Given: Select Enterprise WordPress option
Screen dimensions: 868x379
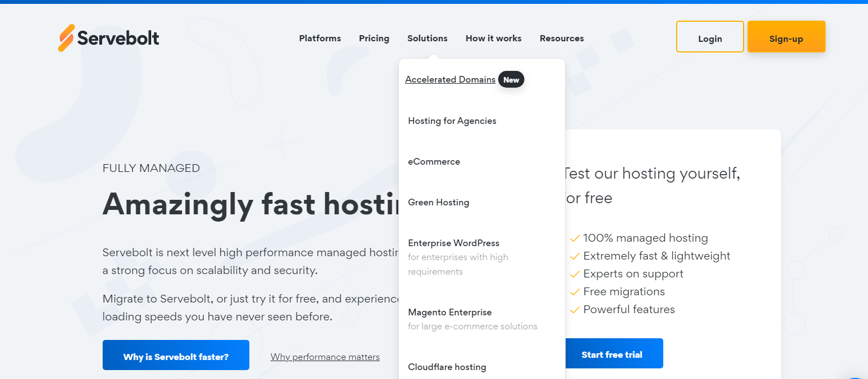Looking at the screenshot, I should coord(454,243).
